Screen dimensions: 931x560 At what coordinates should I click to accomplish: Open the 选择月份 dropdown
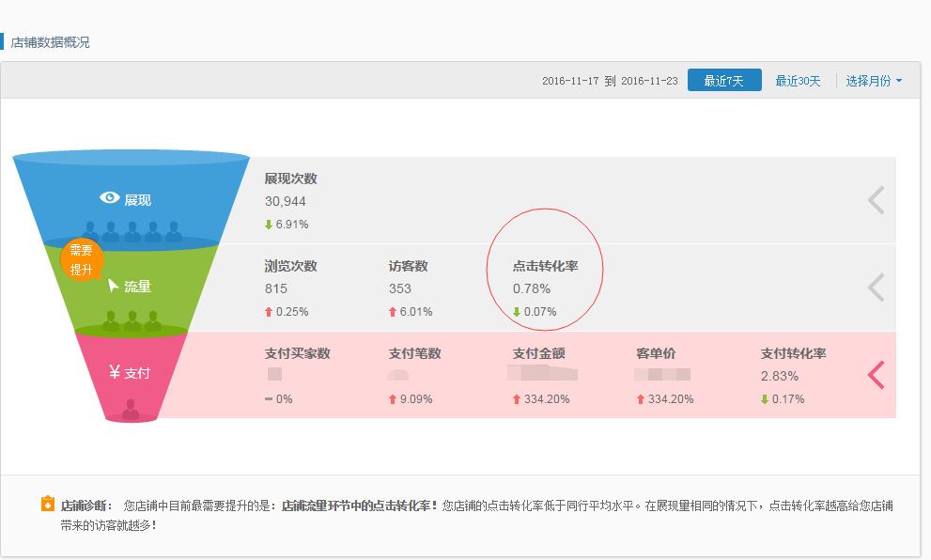tap(875, 81)
